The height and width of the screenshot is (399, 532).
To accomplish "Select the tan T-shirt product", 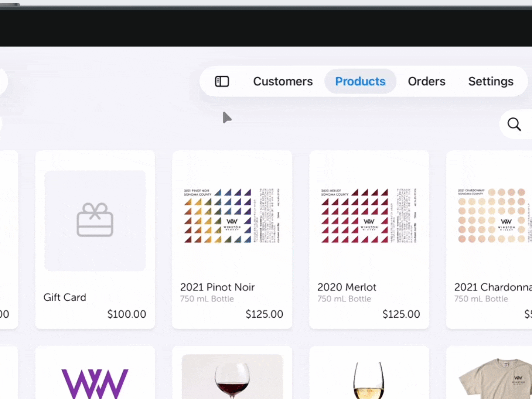I will pyautogui.click(x=489, y=373).
